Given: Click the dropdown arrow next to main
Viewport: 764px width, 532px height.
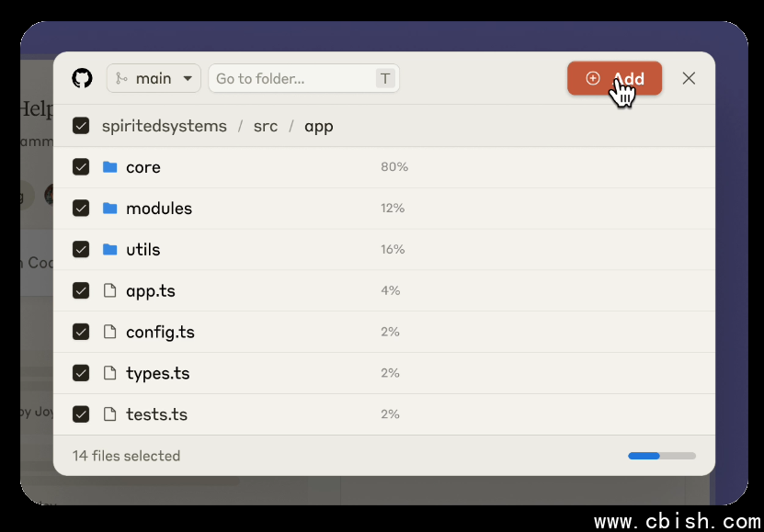Looking at the screenshot, I should point(188,78).
